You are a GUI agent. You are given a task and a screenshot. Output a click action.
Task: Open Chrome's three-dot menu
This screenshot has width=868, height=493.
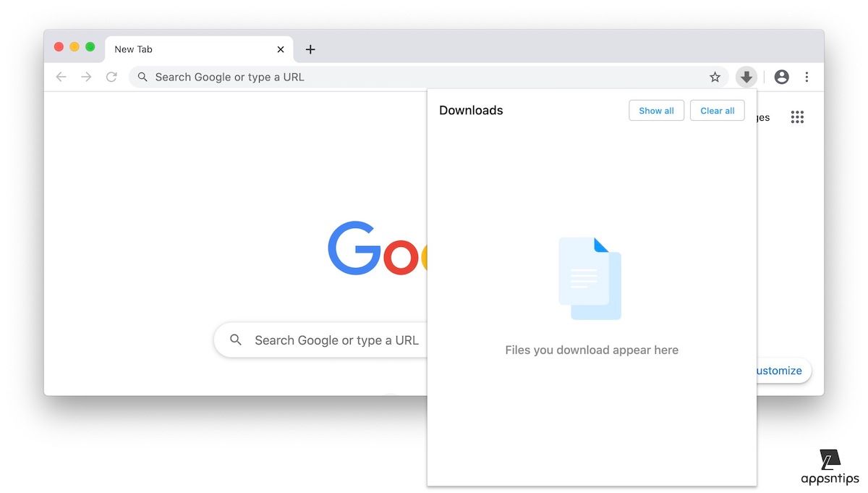coord(807,77)
